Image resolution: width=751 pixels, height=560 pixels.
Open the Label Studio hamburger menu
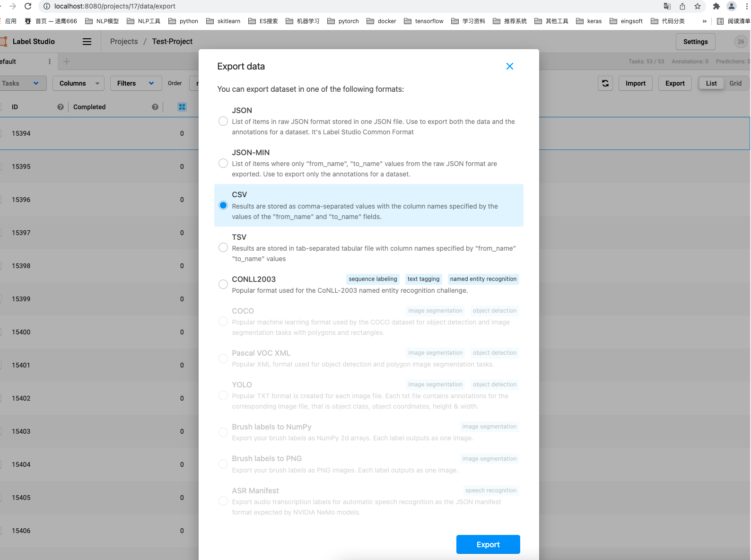[x=87, y=42]
